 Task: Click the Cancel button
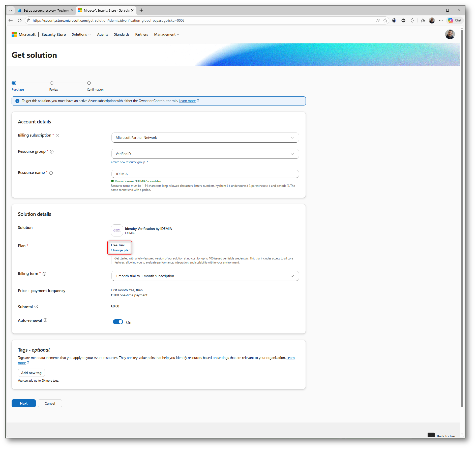(50, 403)
